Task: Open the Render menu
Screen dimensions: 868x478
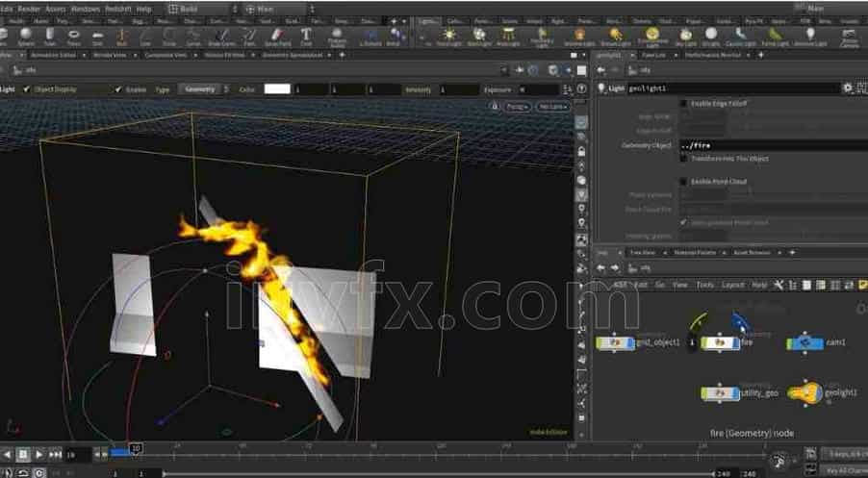Action: (28, 9)
